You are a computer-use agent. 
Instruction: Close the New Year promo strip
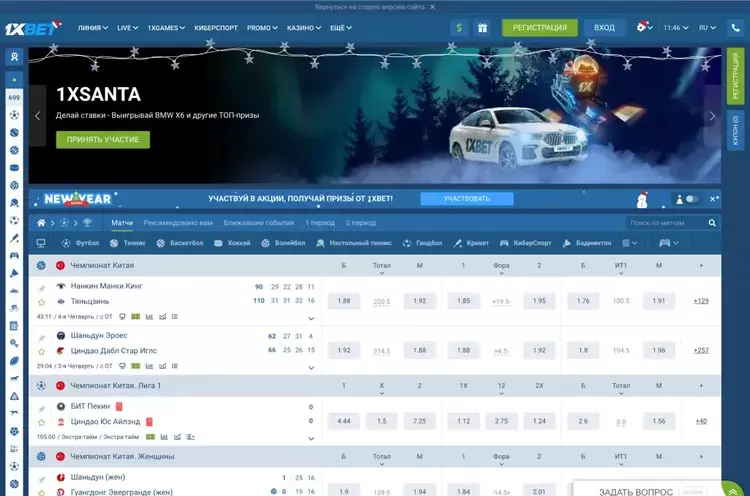click(713, 199)
